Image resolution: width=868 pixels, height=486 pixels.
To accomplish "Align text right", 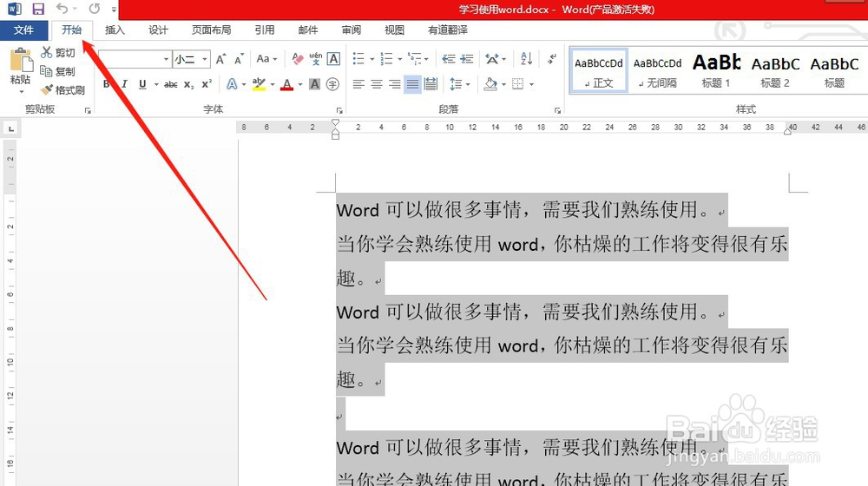I will [x=395, y=84].
